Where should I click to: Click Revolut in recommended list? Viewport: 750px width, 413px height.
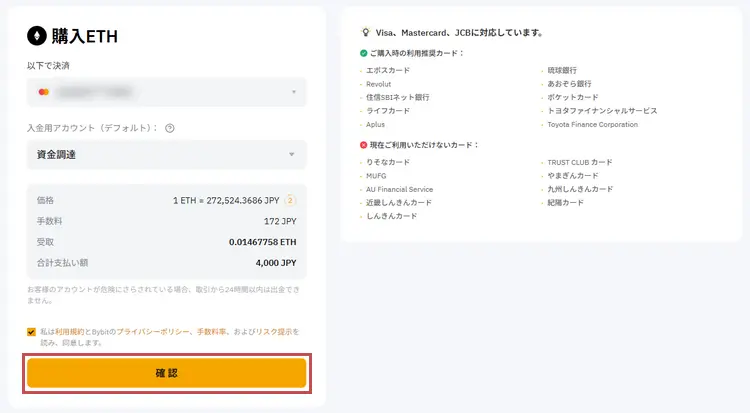pos(378,84)
